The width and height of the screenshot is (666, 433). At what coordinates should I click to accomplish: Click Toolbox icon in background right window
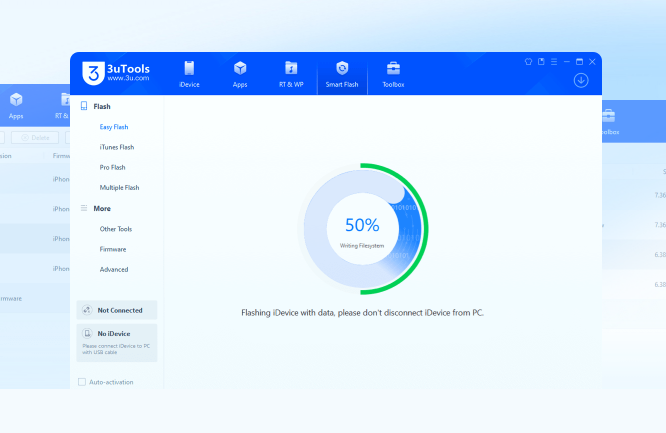[609, 116]
